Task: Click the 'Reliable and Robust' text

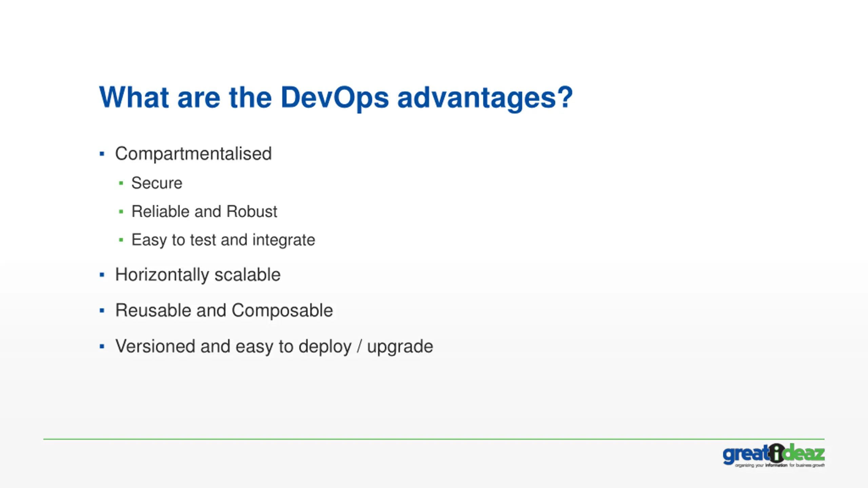Action: tap(204, 211)
